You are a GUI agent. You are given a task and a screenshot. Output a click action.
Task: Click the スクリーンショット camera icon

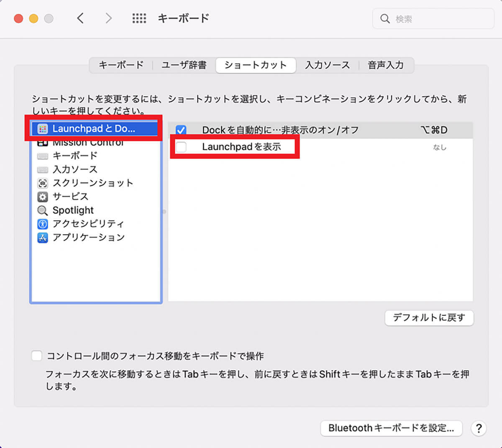42,183
